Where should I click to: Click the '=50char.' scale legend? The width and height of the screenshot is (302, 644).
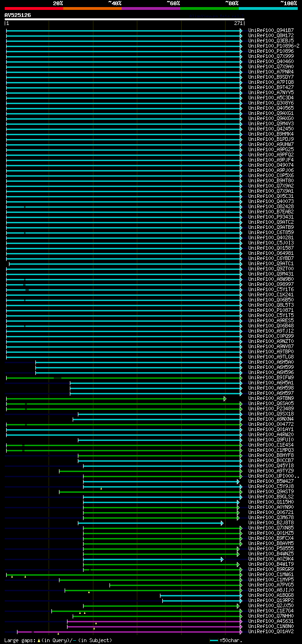(x=226, y=640)
